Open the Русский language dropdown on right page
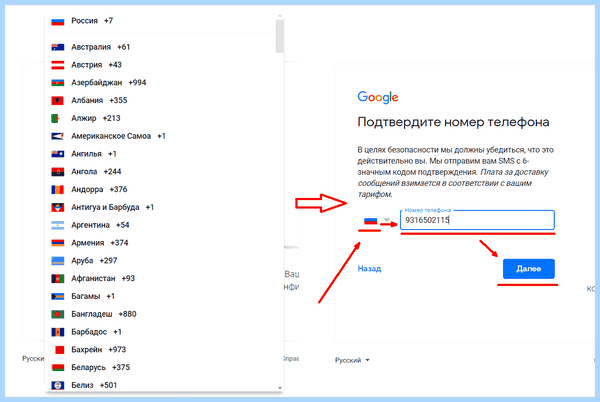Image resolution: width=600 pixels, height=402 pixels. point(352,360)
